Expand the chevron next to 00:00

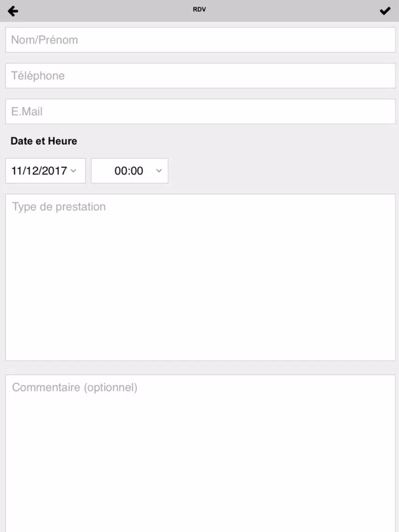pos(159,170)
